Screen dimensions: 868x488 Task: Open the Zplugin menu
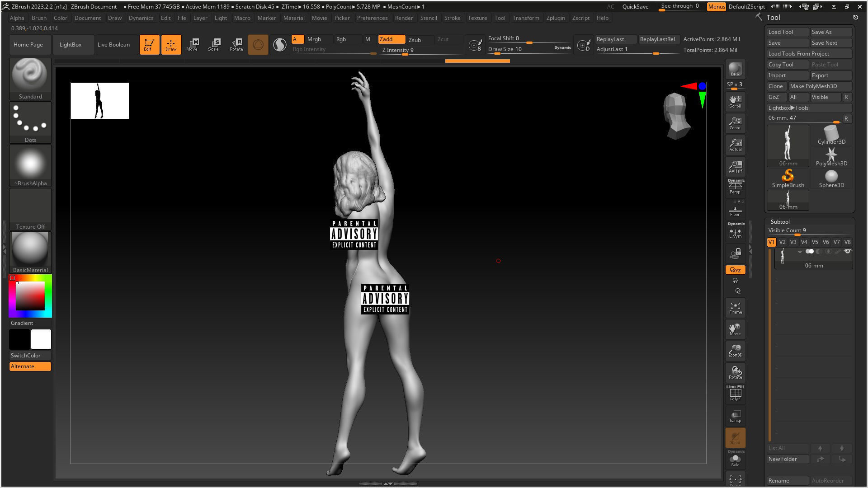tap(556, 18)
